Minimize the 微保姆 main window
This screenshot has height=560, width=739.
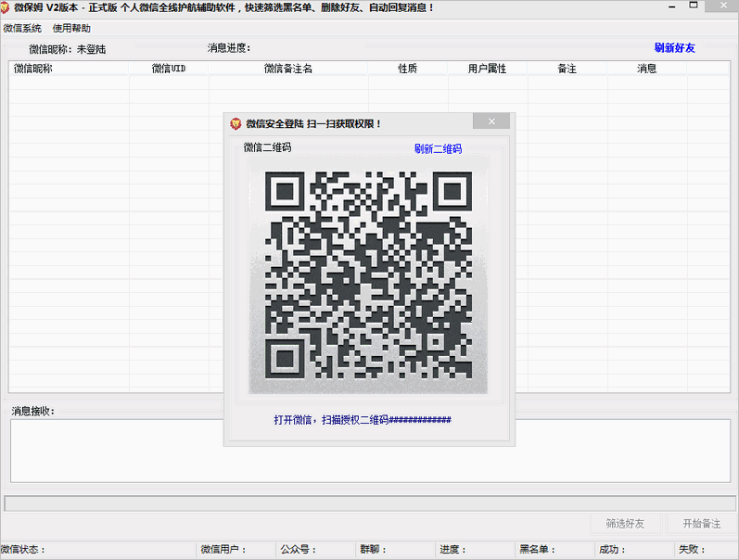click(x=671, y=6)
